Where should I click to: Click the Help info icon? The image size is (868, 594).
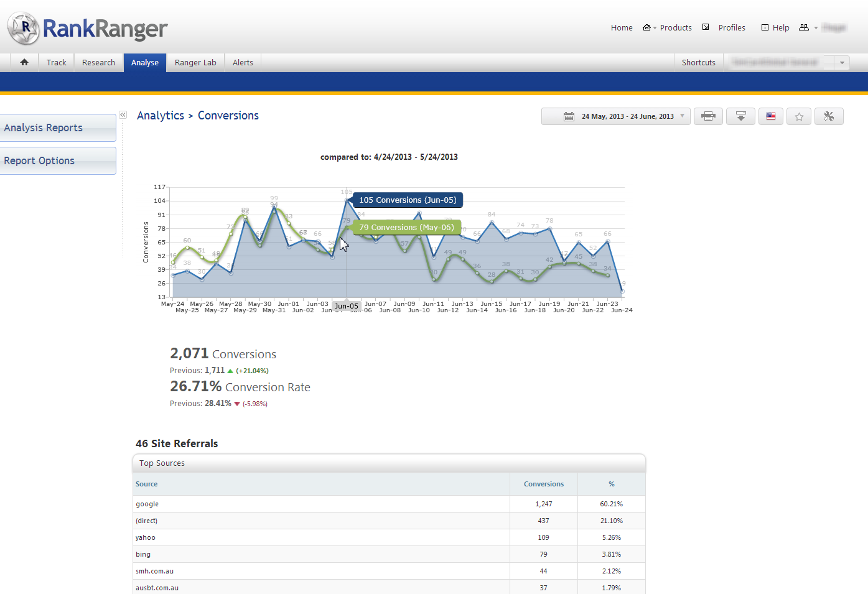pyautogui.click(x=765, y=27)
